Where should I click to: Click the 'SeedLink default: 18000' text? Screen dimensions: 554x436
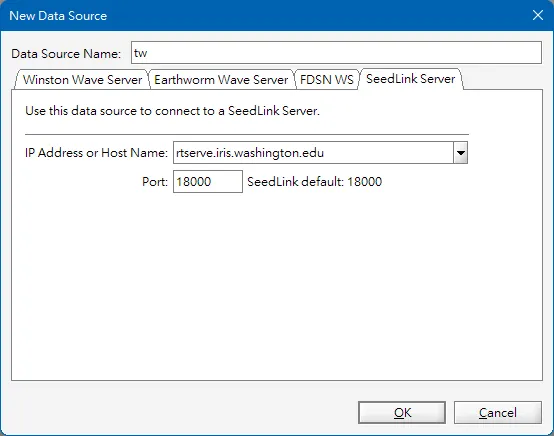pos(314,182)
